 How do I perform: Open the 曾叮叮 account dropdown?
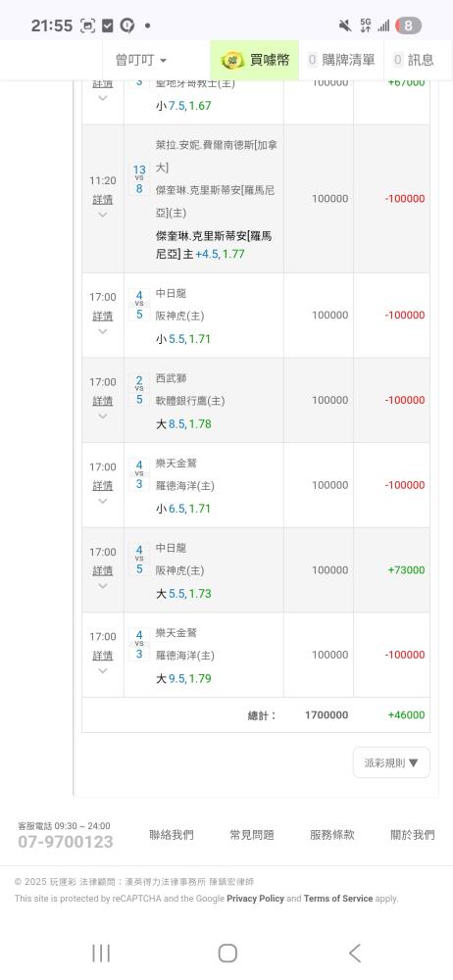click(141, 60)
